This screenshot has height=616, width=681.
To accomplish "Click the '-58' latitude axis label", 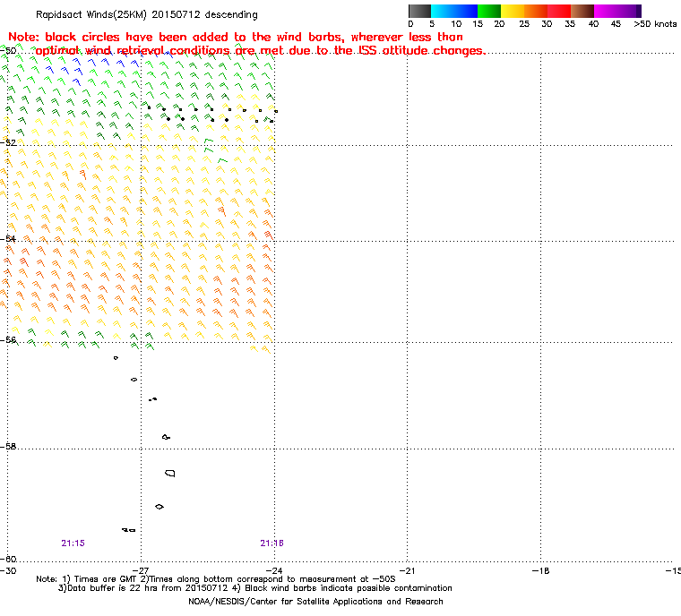I will click(x=9, y=446).
